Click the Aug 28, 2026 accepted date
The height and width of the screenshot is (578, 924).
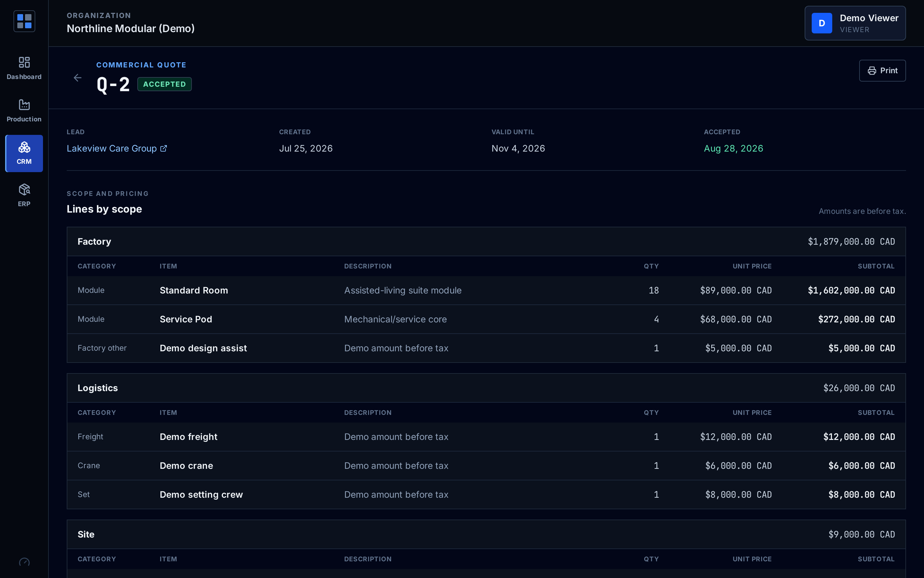[733, 148]
